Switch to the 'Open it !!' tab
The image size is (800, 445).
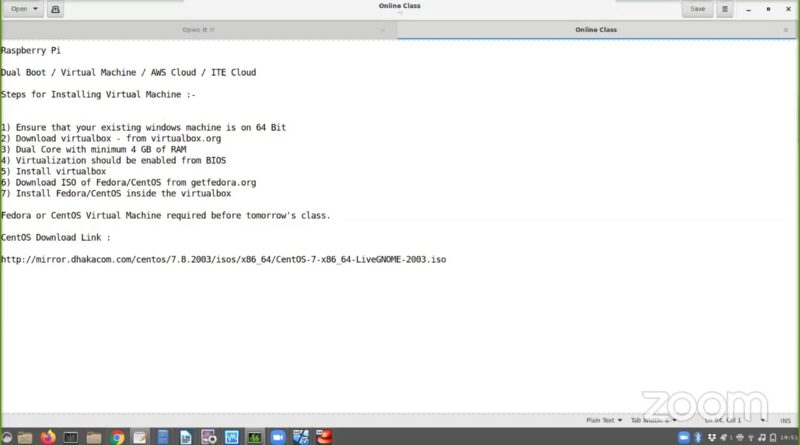pos(198,30)
